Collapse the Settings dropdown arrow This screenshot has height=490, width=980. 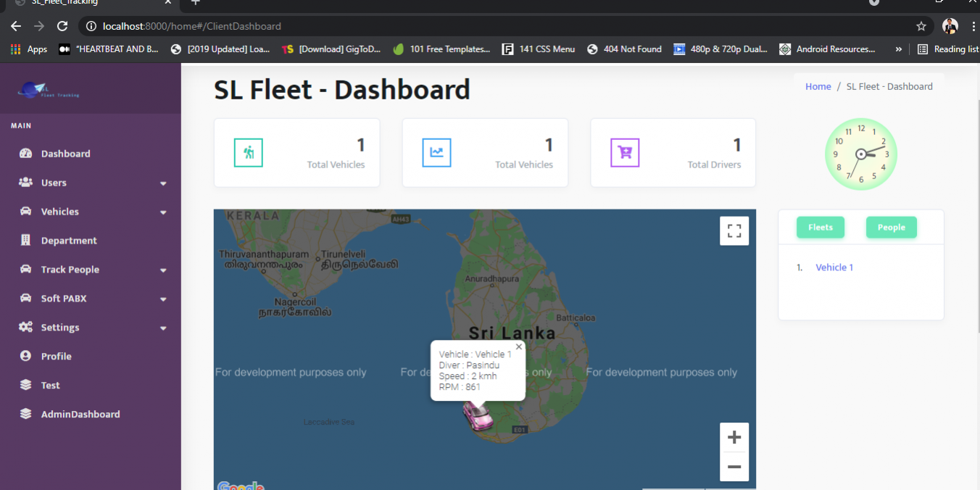pyautogui.click(x=164, y=327)
